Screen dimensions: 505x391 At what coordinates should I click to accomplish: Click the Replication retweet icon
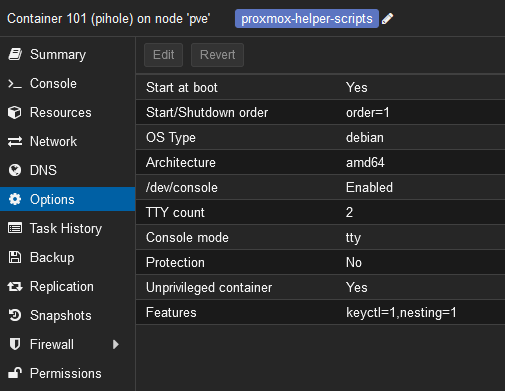pos(15,286)
